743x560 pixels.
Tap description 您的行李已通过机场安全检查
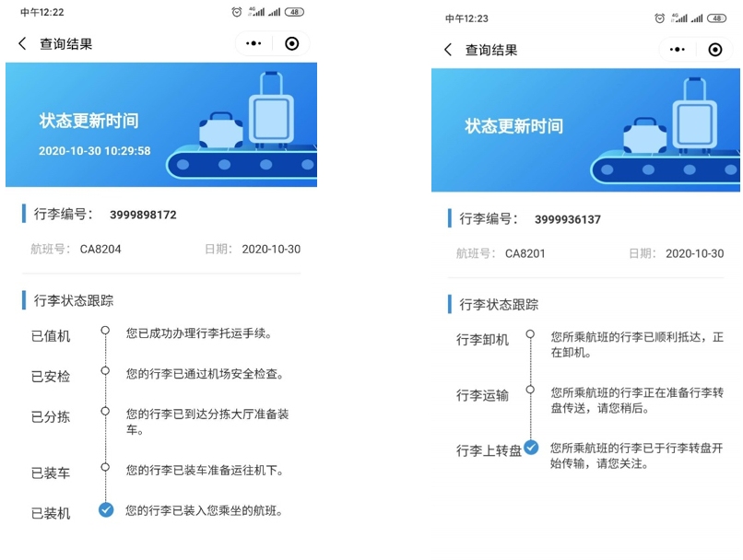pos(205,374)
